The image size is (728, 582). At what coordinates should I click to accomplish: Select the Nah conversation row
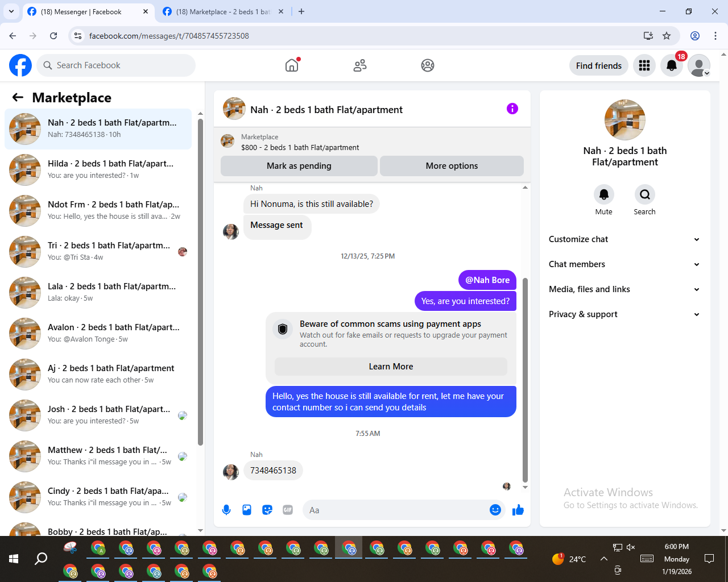(x=98, y=129)
